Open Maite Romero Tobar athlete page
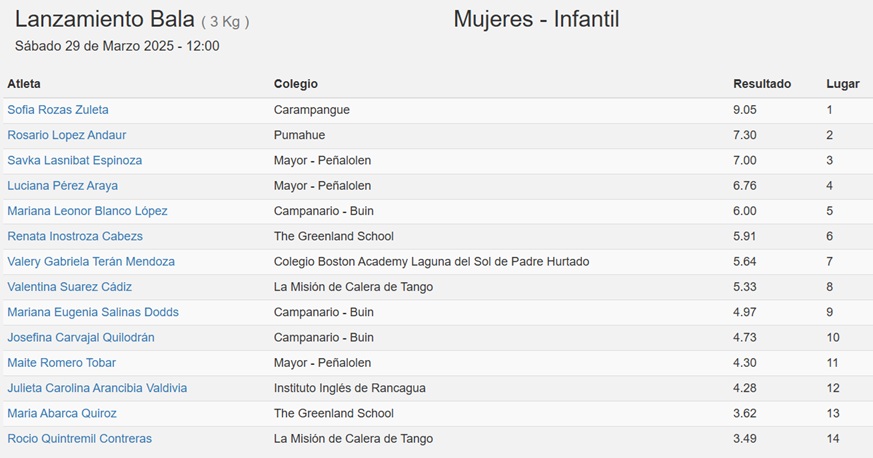Viewport: 873px width, 458px height. coord(62,363)
